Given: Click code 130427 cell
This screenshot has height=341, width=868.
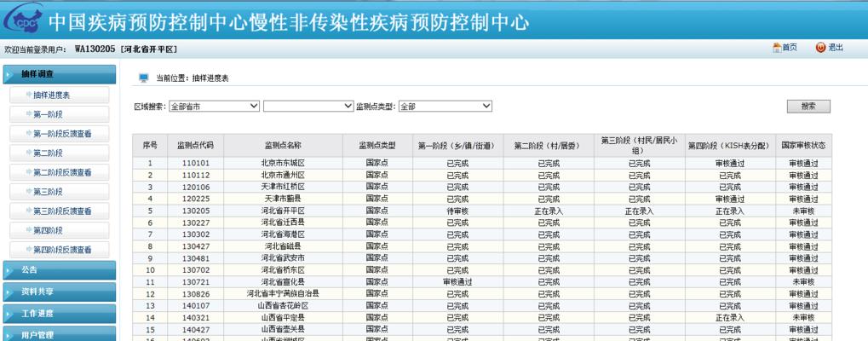Looking at the screenshot, I should pos(195,246).
